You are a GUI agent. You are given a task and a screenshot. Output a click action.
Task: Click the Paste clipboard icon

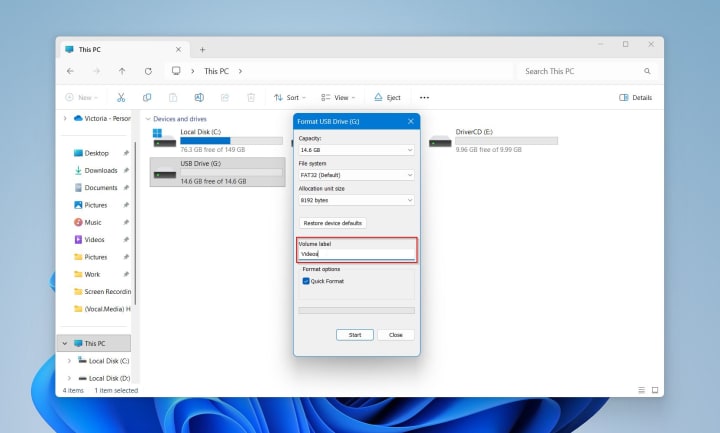(x=173, y=97)
